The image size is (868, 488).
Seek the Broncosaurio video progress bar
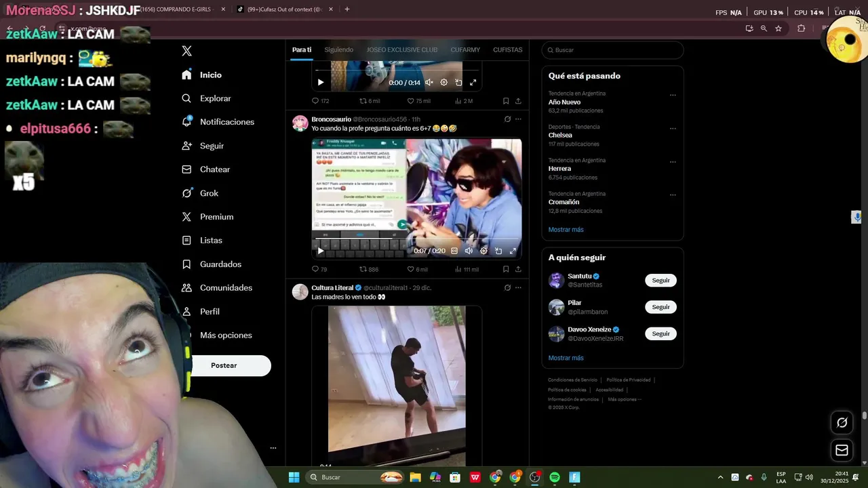coord(416,239)
